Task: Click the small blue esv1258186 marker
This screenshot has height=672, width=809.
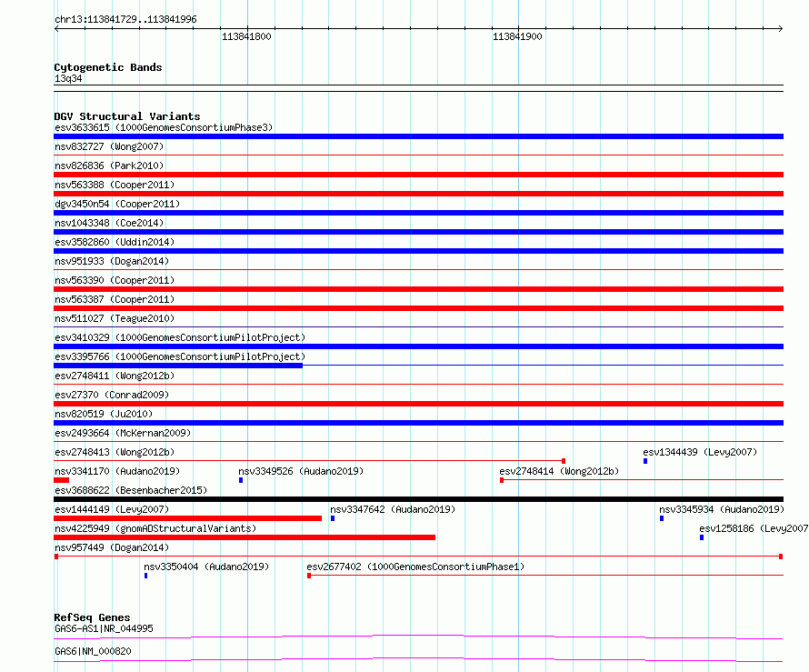Action: tap(702, 537)
